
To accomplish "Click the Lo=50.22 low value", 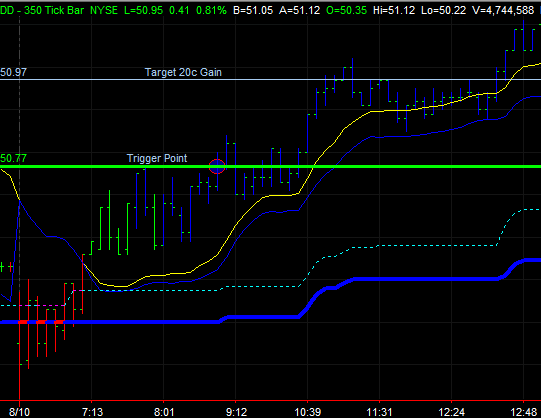I will pyautogui.click(x=444, y=10).
